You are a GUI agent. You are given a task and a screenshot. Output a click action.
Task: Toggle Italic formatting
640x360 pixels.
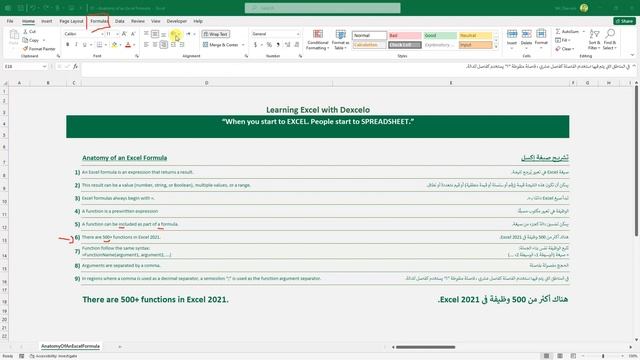pos(76,44)
